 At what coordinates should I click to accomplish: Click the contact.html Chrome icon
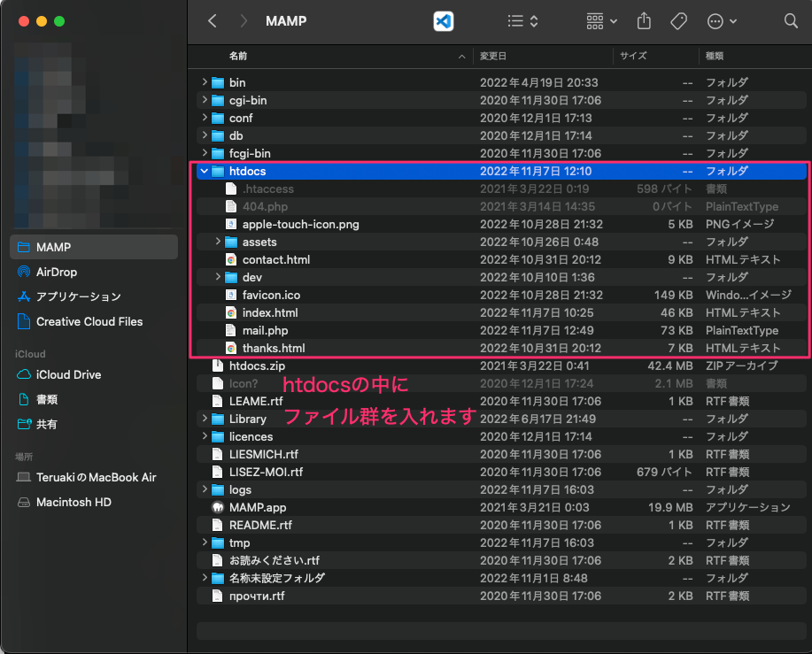(231, 259)
